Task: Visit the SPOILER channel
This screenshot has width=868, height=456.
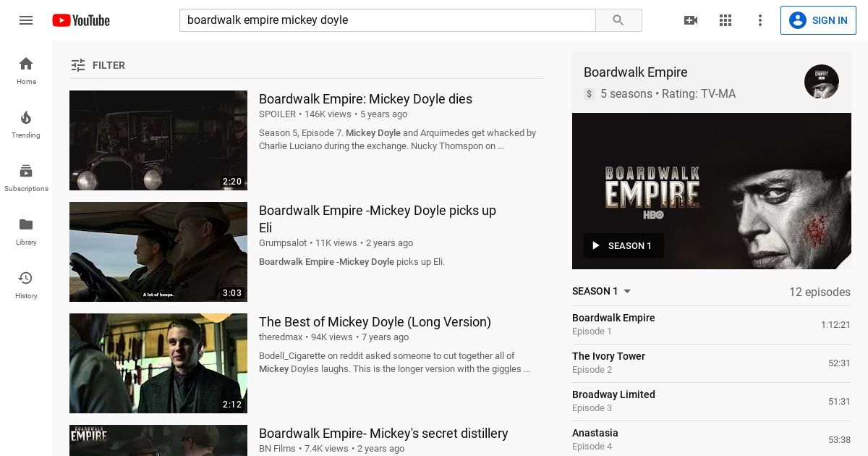Action: pos(277,114)
